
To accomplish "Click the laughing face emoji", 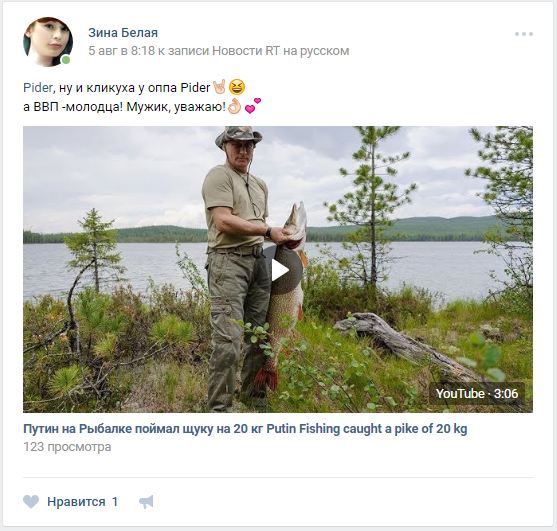I will click(x=237, y=87).
